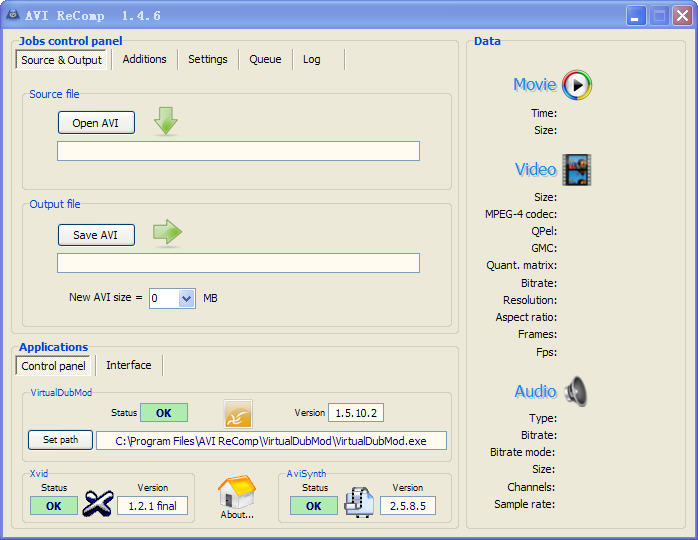Go to the Queue tab
Screen dimensions: 698x540
(x=265, y=60)
